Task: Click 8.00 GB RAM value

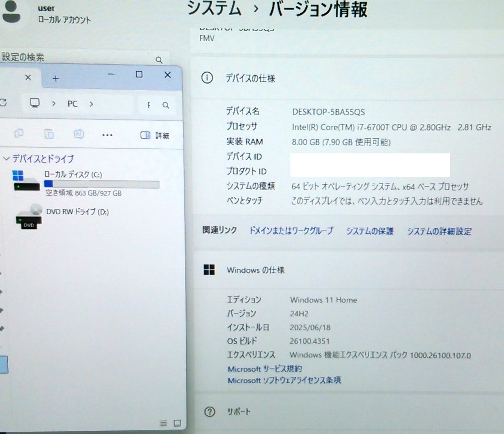Action: (341, 142)
